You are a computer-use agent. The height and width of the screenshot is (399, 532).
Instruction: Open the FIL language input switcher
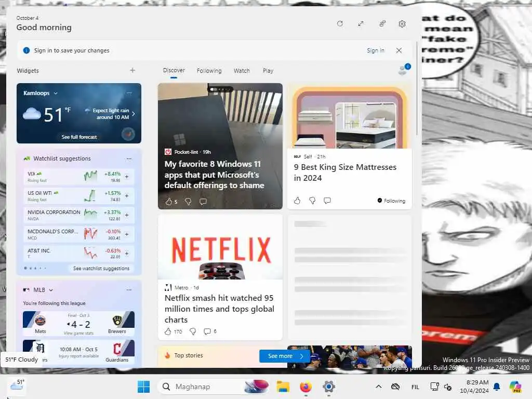(x=415, y=387)
